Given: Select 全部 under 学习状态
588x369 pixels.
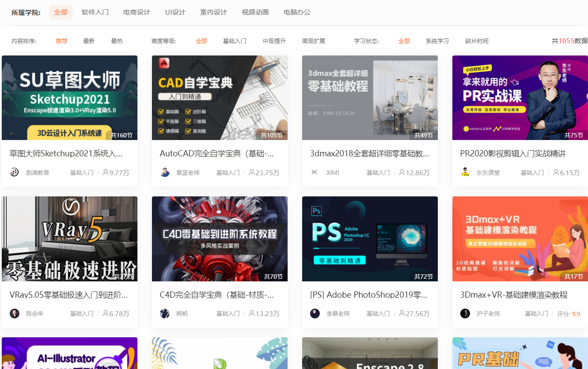Looking at the screenshot, I should tap(404, 41).
